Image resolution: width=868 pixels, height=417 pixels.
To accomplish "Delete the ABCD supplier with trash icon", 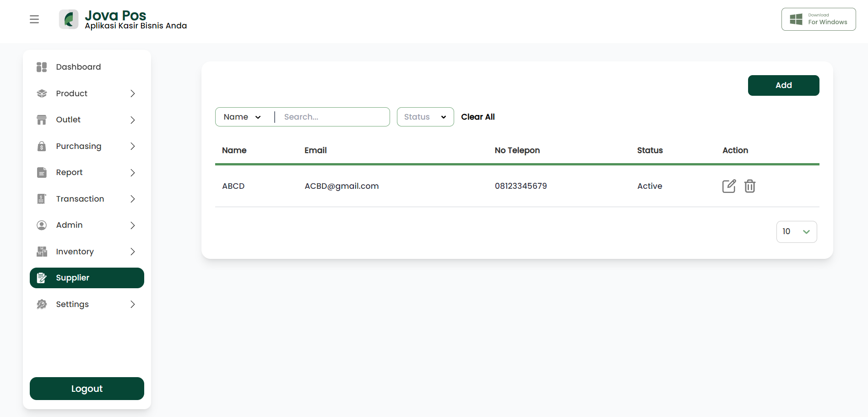I will (750, 186).
